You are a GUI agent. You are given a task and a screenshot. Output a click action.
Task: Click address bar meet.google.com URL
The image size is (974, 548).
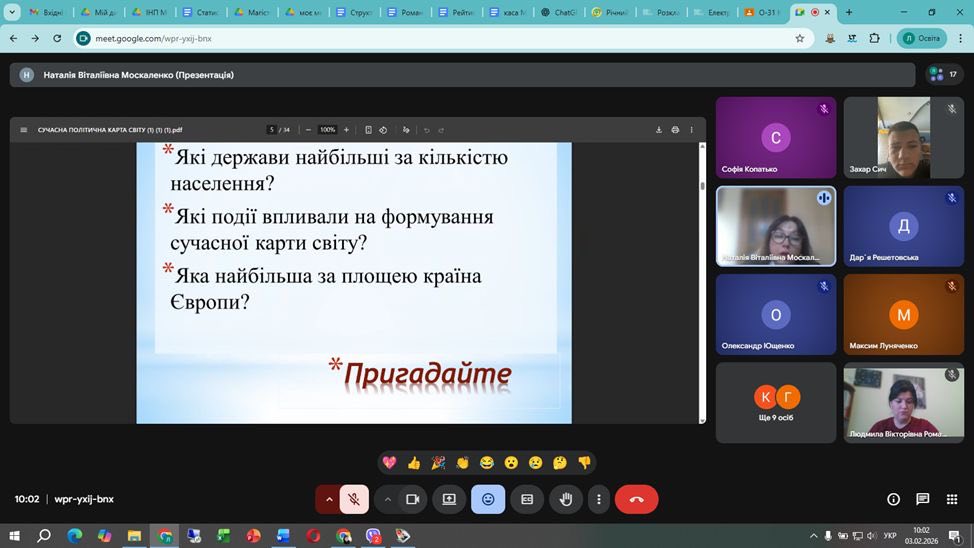[x=153, y=39]
